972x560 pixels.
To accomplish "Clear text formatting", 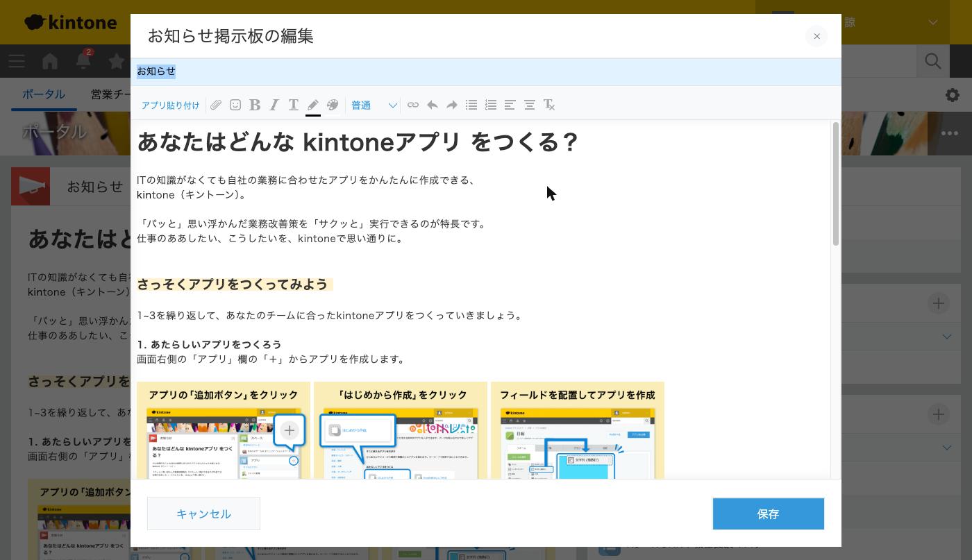I will click(549, 105).
